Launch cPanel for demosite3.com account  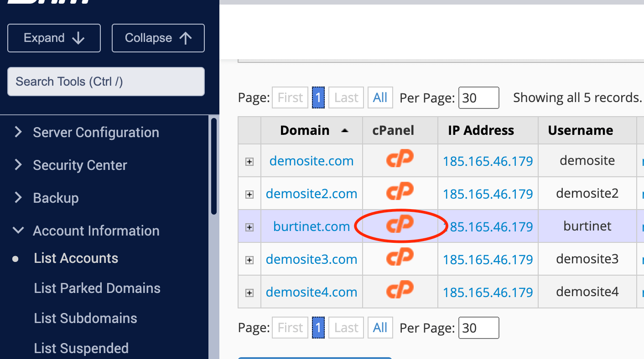click(400, 258)
